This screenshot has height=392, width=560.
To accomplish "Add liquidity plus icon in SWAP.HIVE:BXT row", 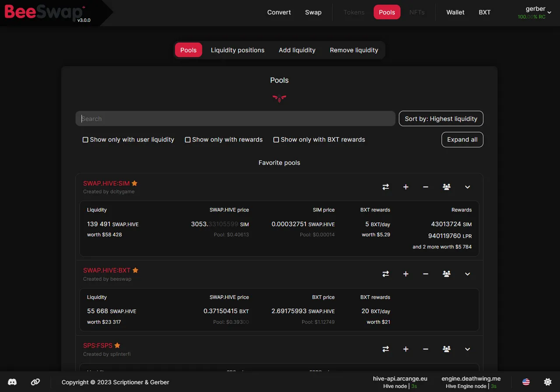I will pyautogui.click(x=406, y=274).
